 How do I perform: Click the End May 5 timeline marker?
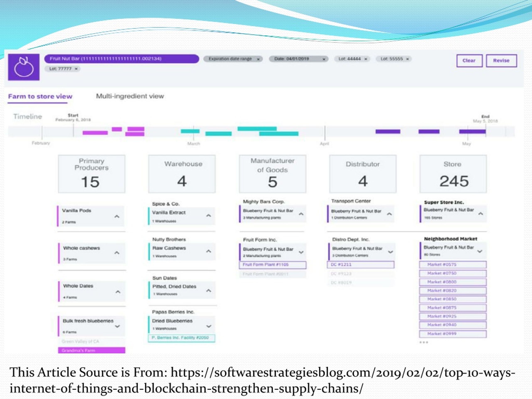485,119
